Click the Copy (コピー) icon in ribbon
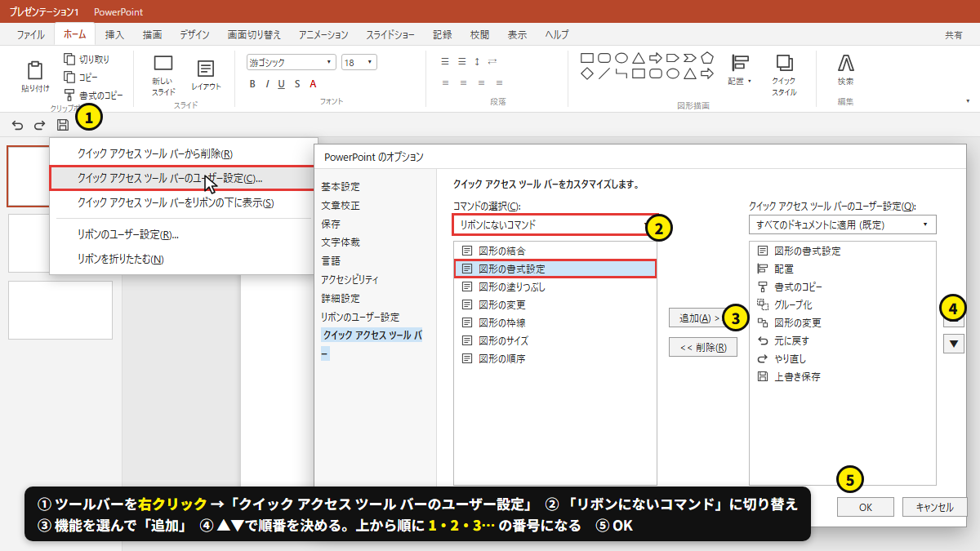Screen dimensions: 980x551 tap(69, 77)
